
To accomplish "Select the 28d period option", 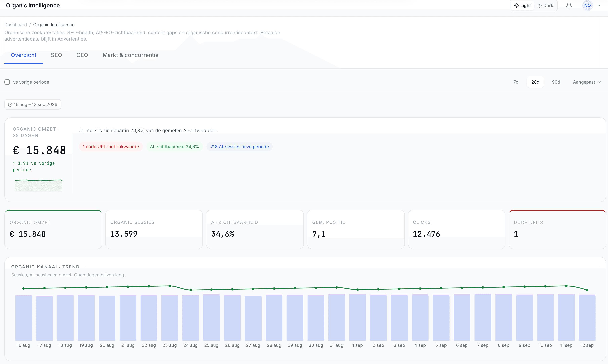I will coord(535,82).
